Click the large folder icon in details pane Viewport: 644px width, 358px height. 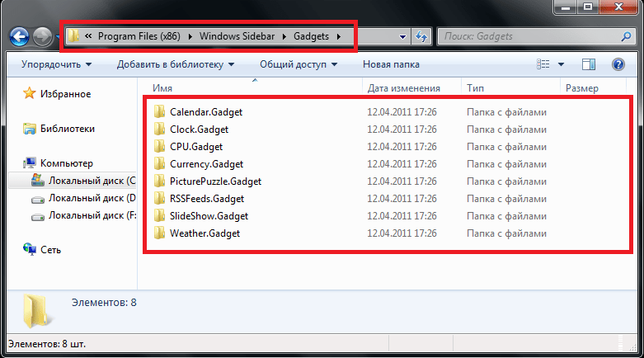pos(36,310)
